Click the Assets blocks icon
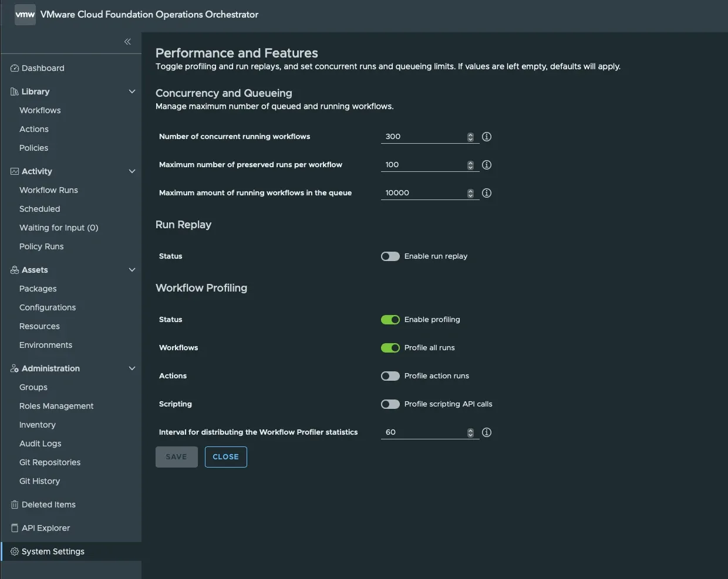The width and height of the screenshot is (728, 579). pos(15,270)
